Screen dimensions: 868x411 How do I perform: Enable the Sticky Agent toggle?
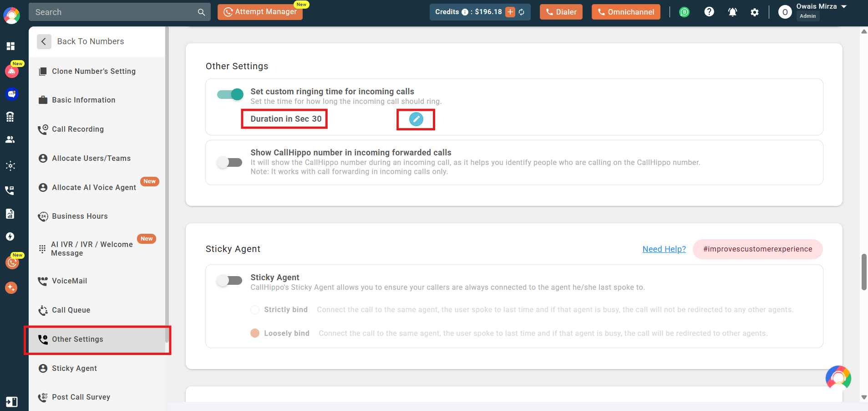(x=229, y=280)
